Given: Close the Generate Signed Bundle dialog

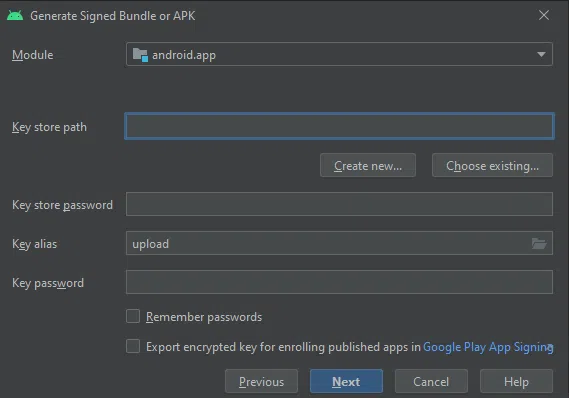Looking at the screenshot, I should 544,15.
